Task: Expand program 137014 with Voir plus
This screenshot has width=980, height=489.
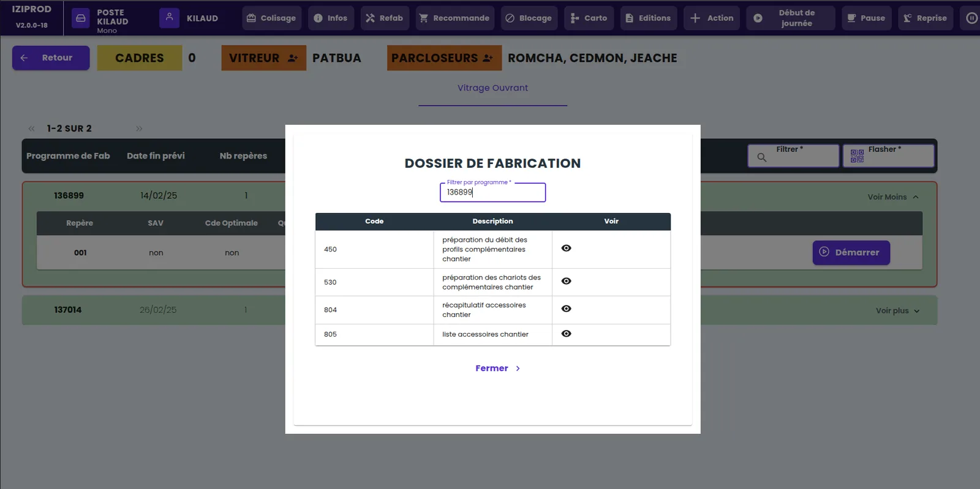Action: (x=897, y=311)
